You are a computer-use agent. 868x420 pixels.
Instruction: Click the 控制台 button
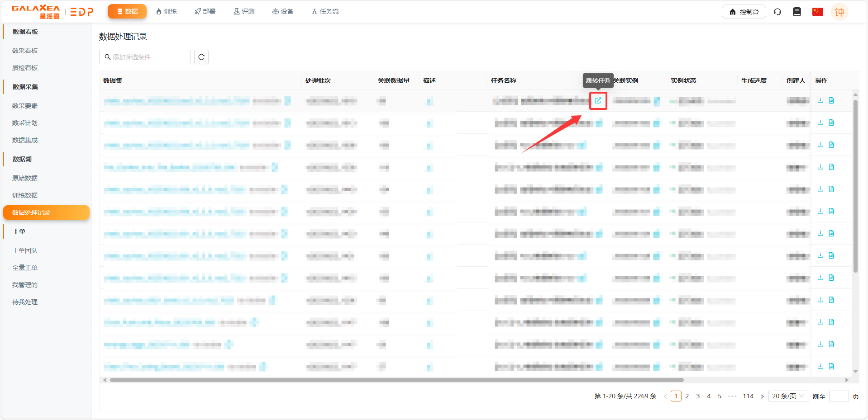[x=744, y=12]
